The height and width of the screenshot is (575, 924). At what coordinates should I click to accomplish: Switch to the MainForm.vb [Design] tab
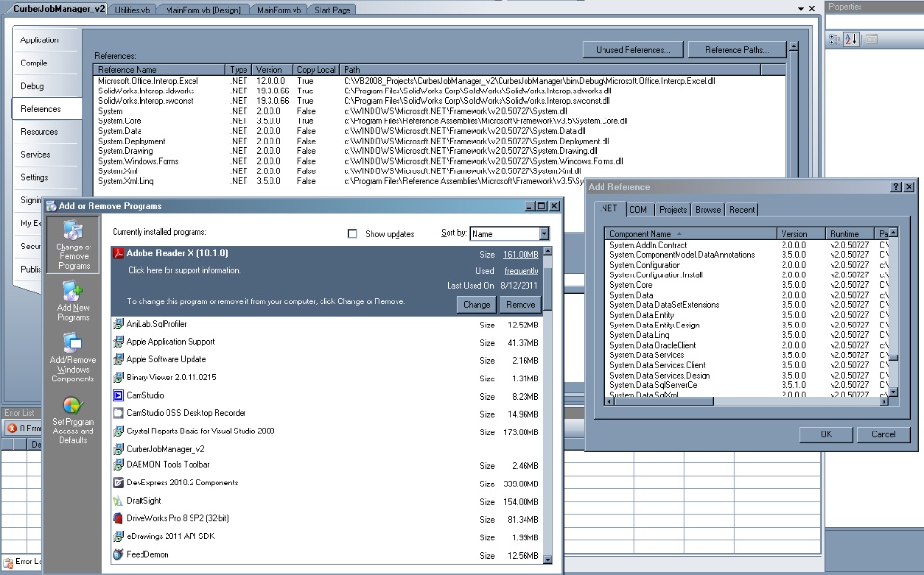pyautogui.click(x=203, y=10)
